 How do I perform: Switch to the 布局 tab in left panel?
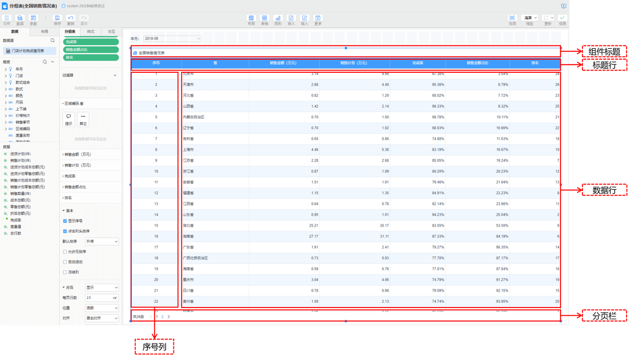[x=44, y=32]
